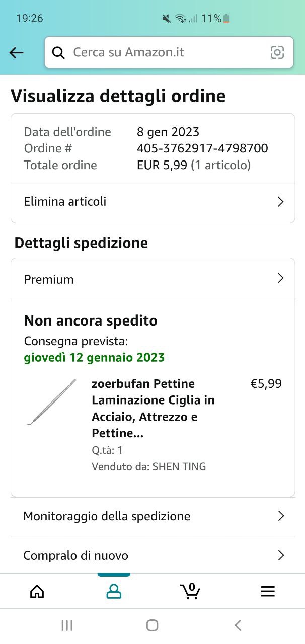
Task: Open the eyelash comb product thumbnail
Action: pos(51,402)
